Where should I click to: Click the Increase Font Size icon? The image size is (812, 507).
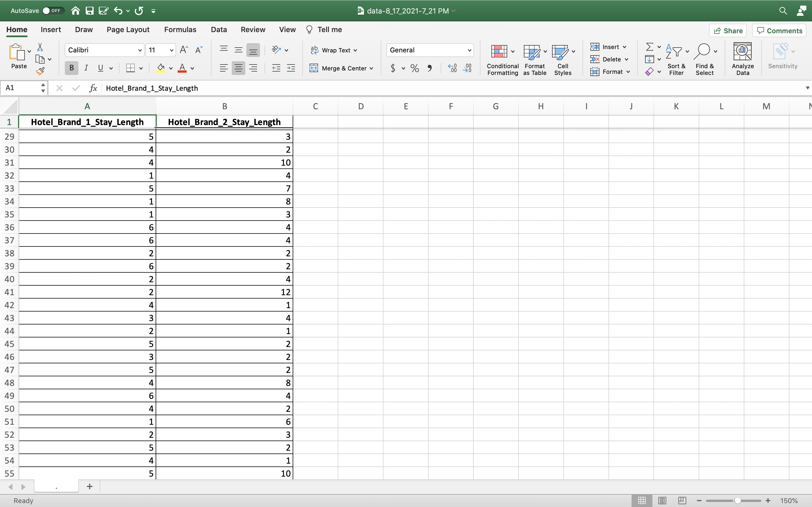[x=184, y=50]
